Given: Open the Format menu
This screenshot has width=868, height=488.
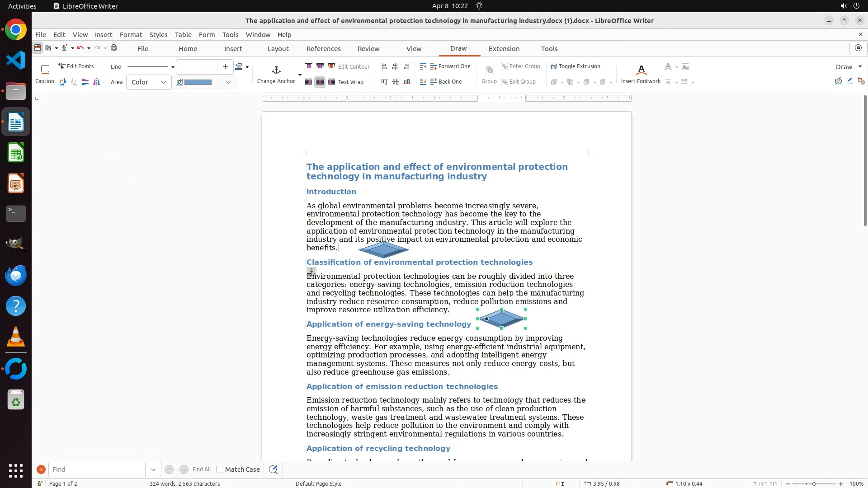Looking at the screenshot, I should point(131,35).
